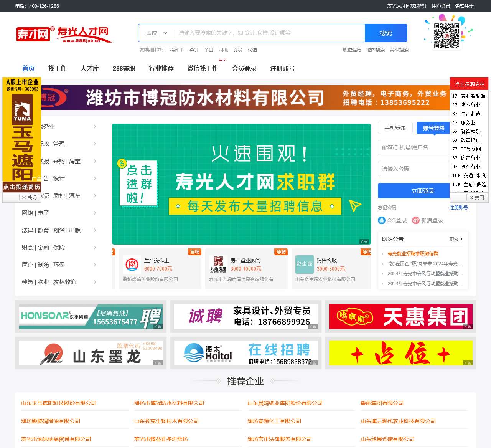This screenshot has width=491, height=448.
Task: Close the right 行业招聘专栏 panel
Action: (476, 197)
